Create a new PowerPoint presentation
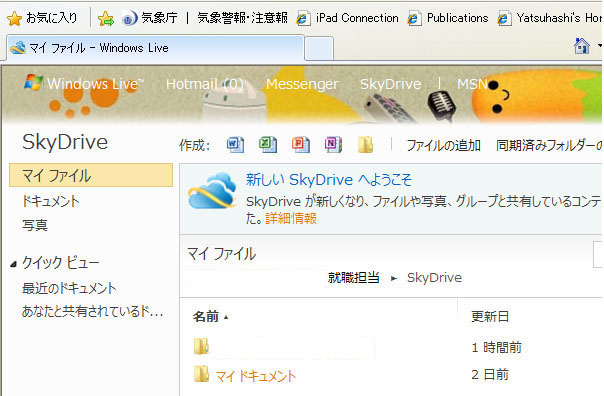The height and width of the screenshot is (396, 604). tap(300, 145)
